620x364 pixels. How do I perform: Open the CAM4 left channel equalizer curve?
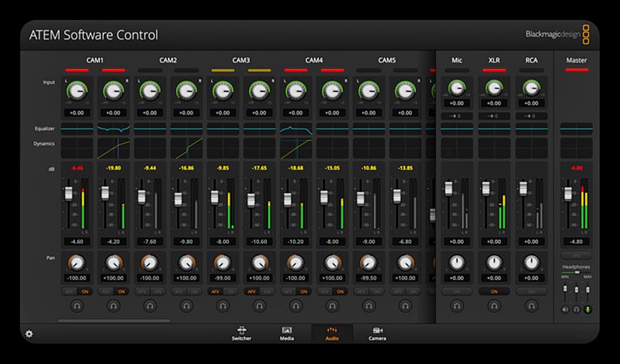click(296, 129)
